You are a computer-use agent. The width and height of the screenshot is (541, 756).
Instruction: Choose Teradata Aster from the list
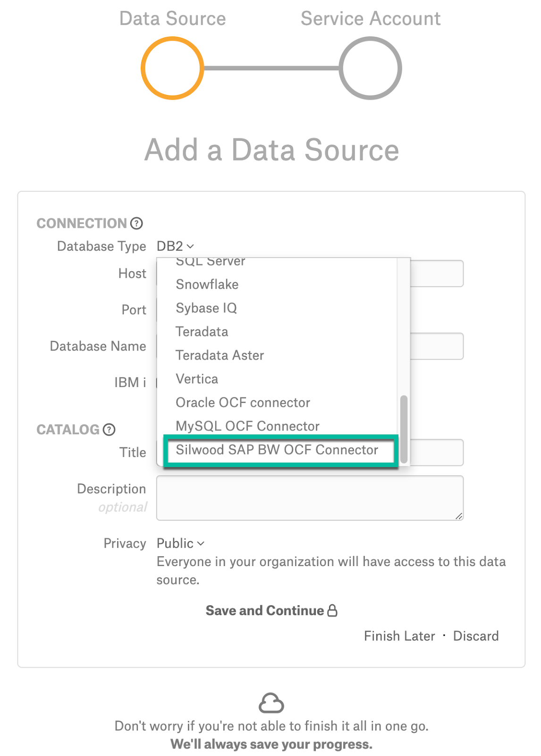(220, 355)
